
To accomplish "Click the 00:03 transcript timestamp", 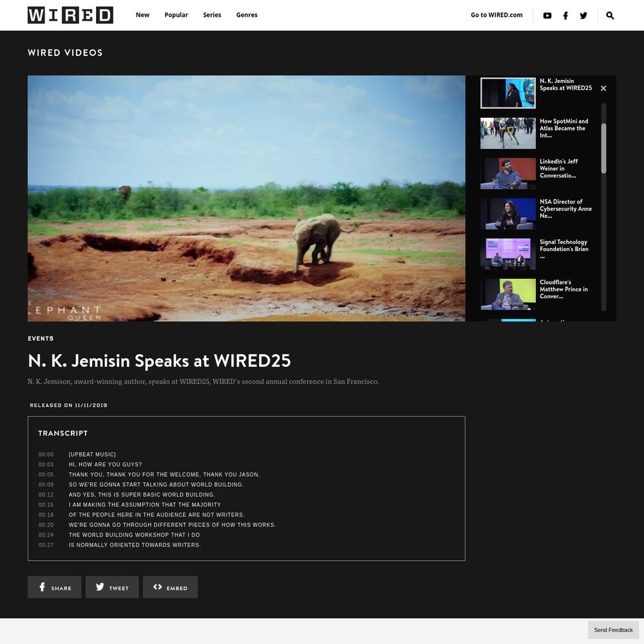I will pos(46,464).
